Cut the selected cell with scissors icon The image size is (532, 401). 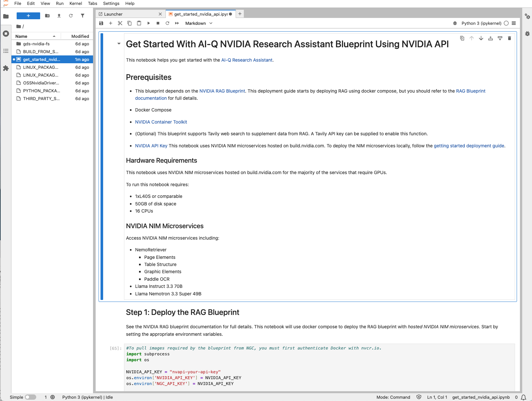120,23
